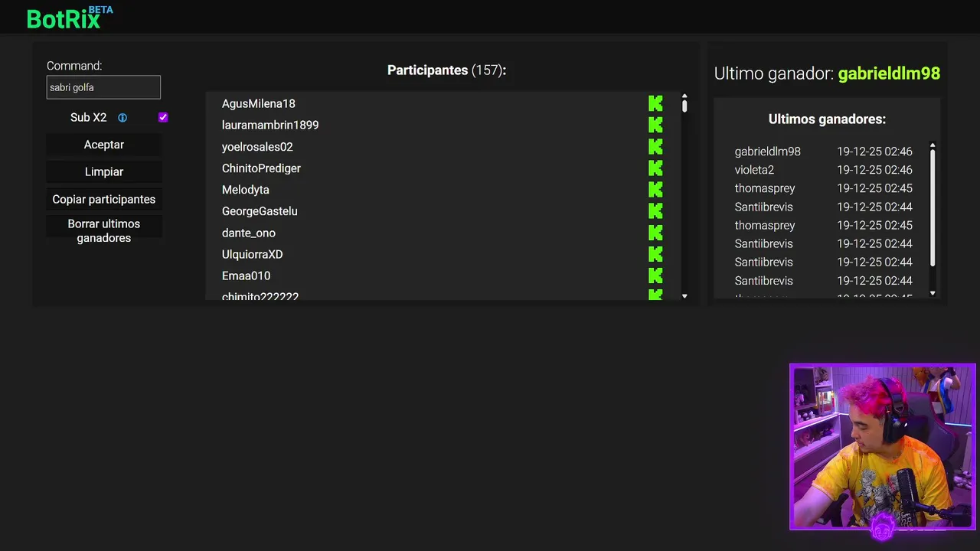This screenshot has height=551, width=980.
Task: Focus the Command input field
Action: (x=103, y=87)
